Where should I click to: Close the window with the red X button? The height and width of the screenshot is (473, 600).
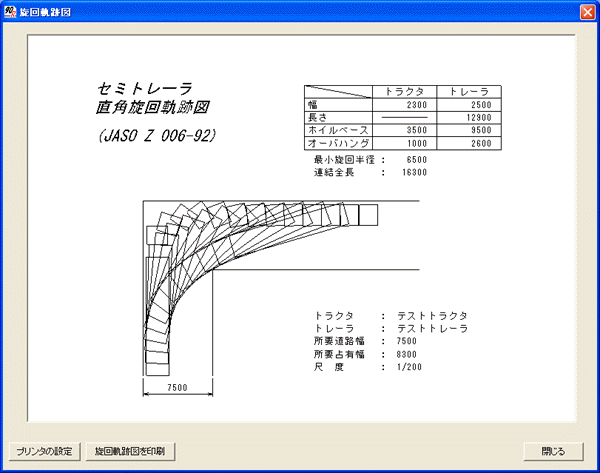(x=586, y=10)
